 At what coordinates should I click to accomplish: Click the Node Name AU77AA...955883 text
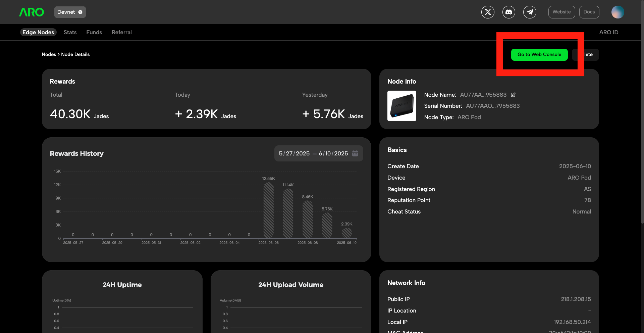point(483,95)
